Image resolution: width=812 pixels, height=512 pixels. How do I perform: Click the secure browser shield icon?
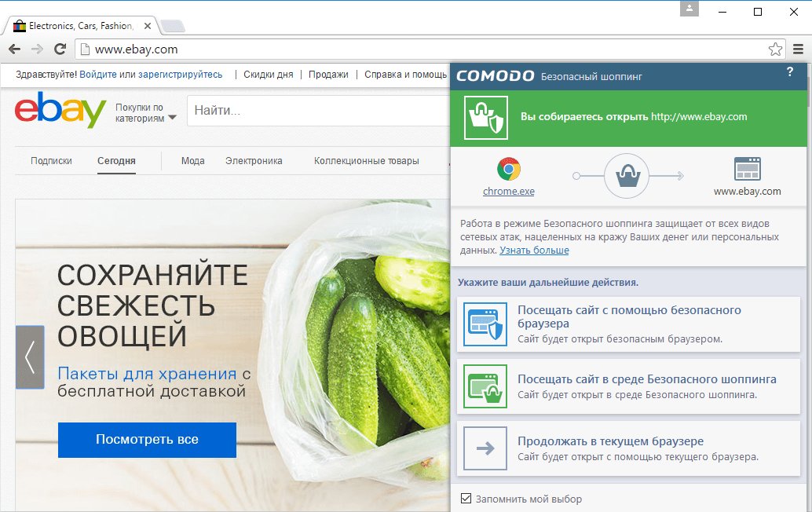coord(485,324)
